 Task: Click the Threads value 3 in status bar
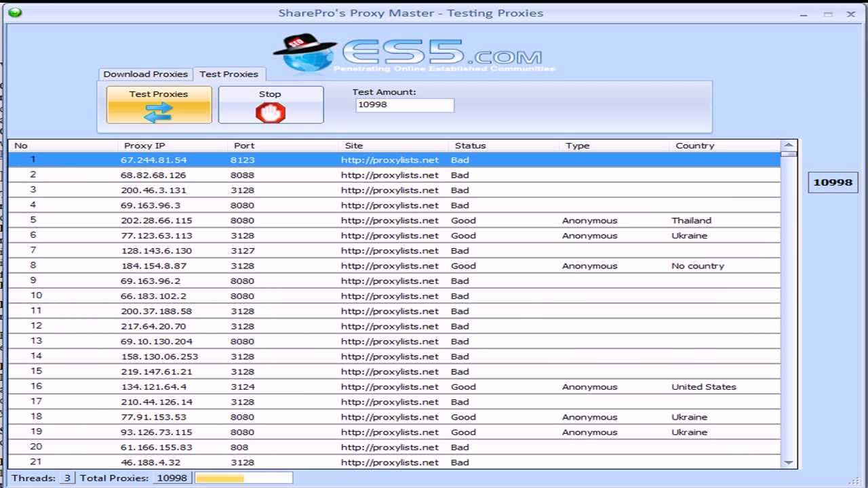coord(67,478)
